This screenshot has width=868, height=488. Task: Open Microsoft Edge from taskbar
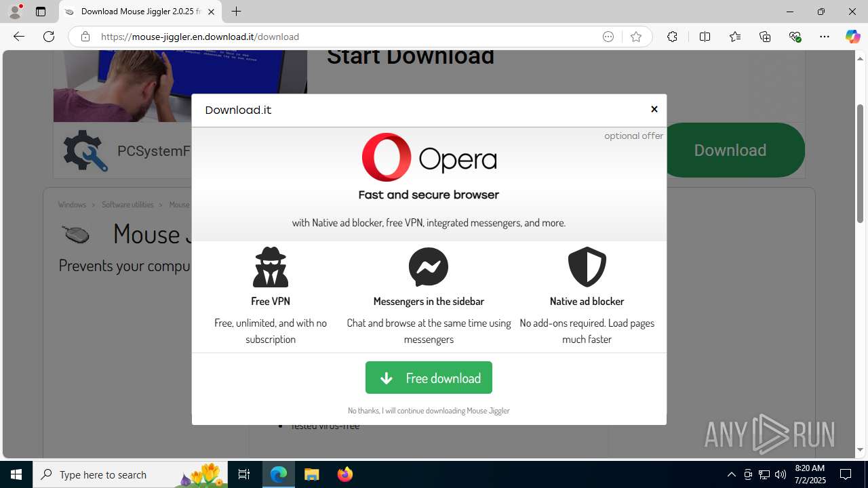pyautogui.click(x=279, y=474)
